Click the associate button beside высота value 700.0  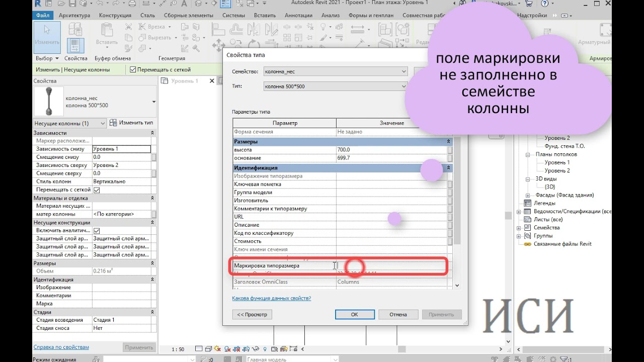coord(450,150)
